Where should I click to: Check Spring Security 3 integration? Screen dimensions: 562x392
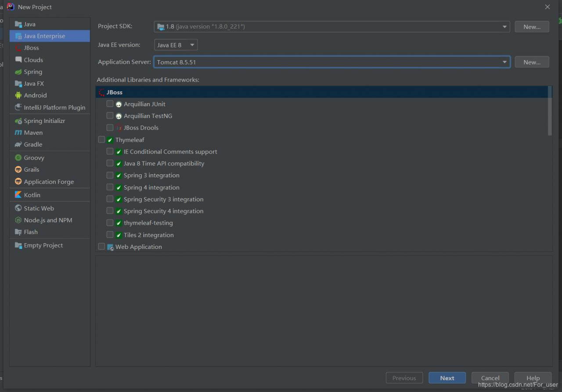pos(110,199)
